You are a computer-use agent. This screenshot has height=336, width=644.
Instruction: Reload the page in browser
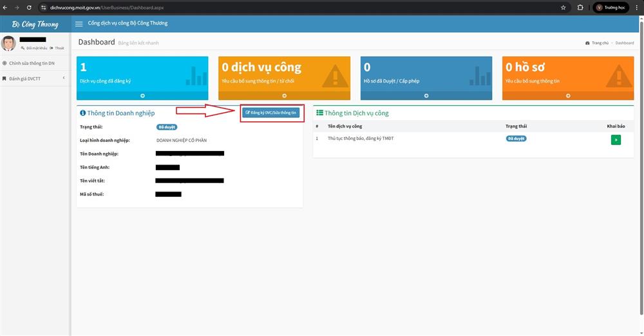point(29,7)
